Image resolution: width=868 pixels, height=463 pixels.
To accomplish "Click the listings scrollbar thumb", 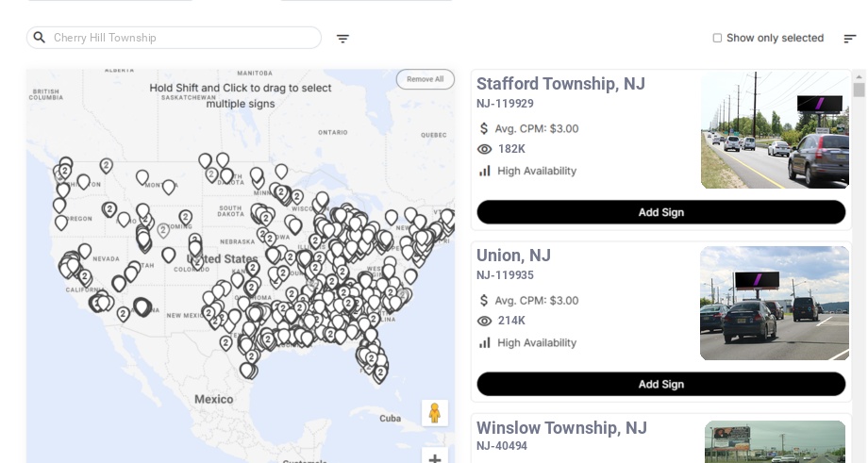I will (x=859, y=90).
